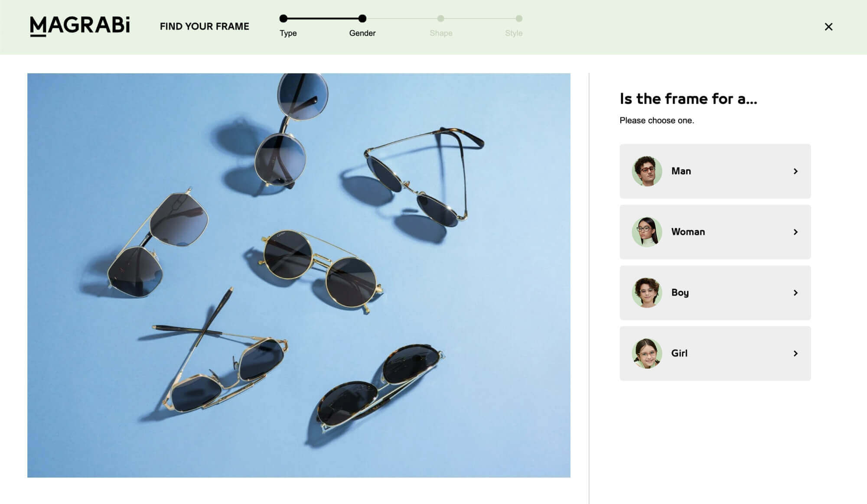The height and width of the screenshot is (504, 867).
Task: Click the chevron arrow on Man option
Action: point(795,171)
